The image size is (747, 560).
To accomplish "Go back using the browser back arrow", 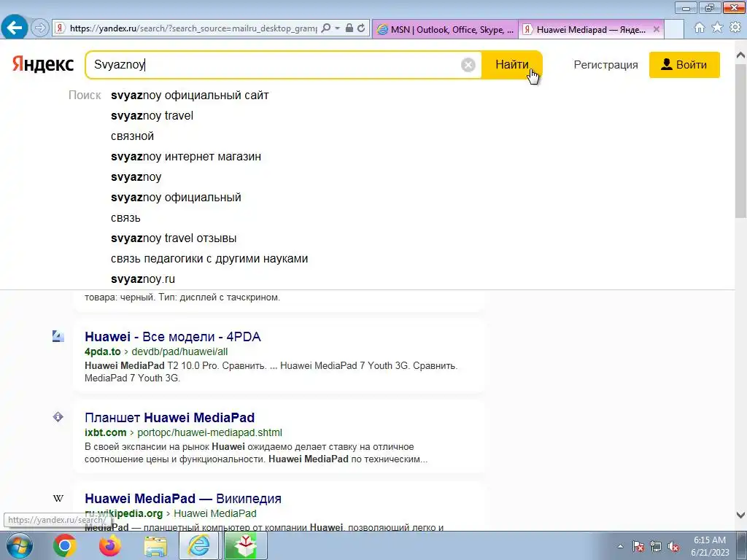I will pyautogui.click(x=15, y=28).
